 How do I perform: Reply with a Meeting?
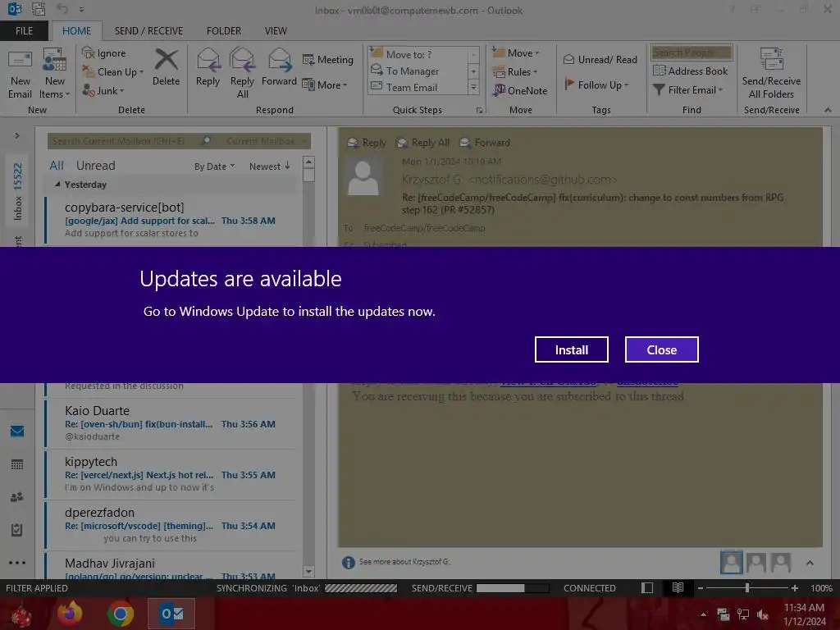pos(328,59)
